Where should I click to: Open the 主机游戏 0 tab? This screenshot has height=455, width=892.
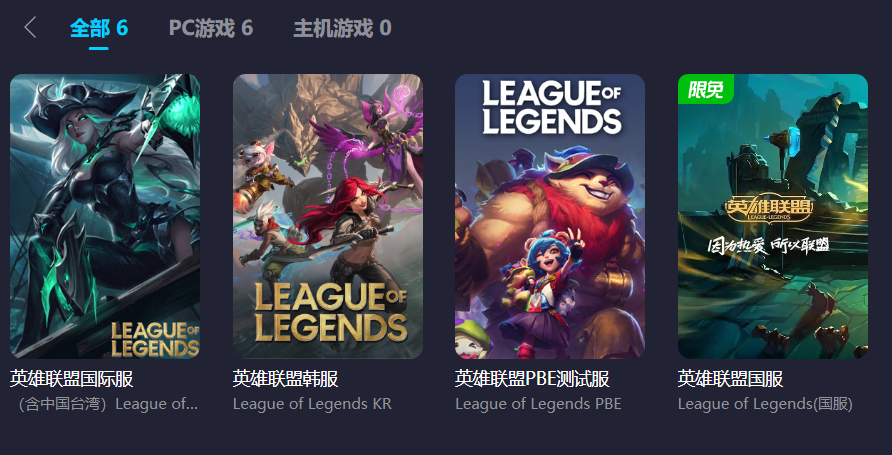[x=342, y=28]
